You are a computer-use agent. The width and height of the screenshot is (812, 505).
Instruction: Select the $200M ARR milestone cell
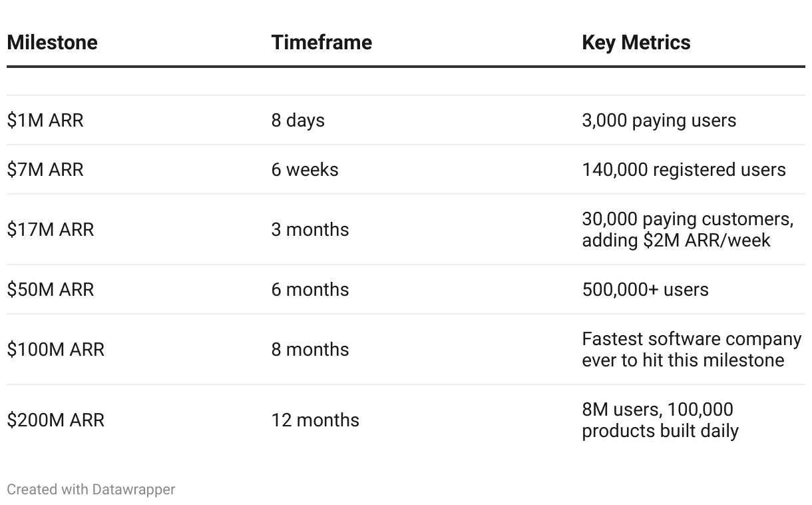coord(56,420)
